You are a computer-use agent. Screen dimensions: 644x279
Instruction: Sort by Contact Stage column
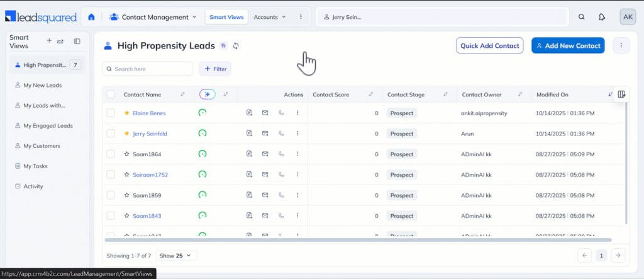coord(446,94)
